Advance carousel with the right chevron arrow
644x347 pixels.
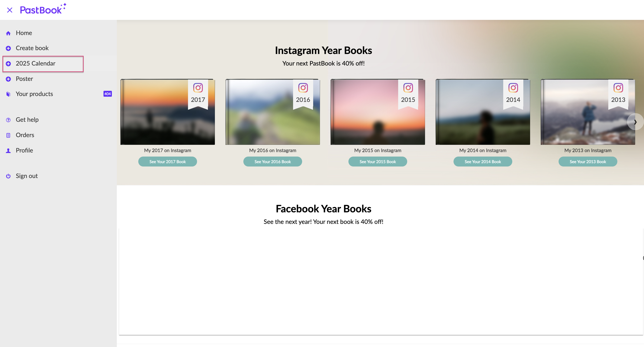tap(635, 122)
